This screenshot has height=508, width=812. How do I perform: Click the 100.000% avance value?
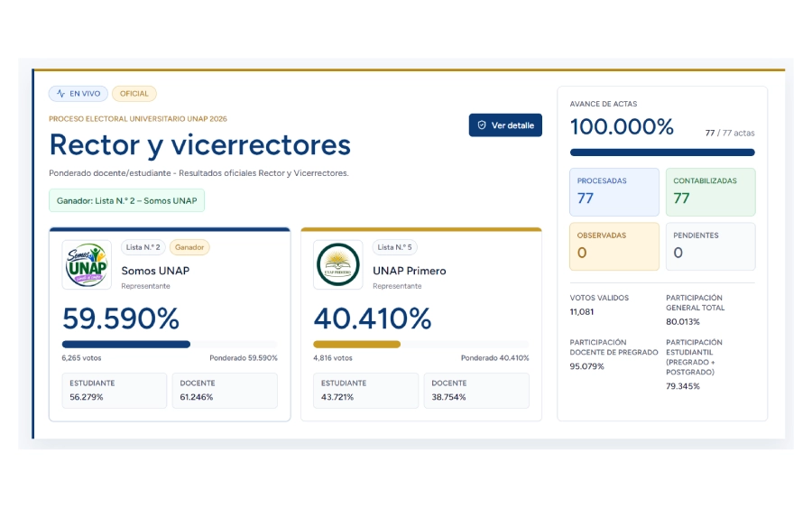click(x=622, y=127)
